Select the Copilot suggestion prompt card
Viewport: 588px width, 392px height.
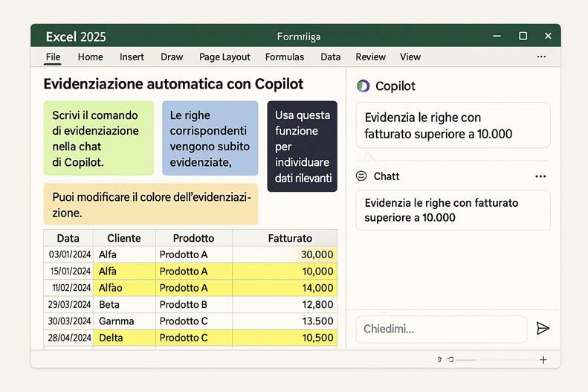[453, 125]
